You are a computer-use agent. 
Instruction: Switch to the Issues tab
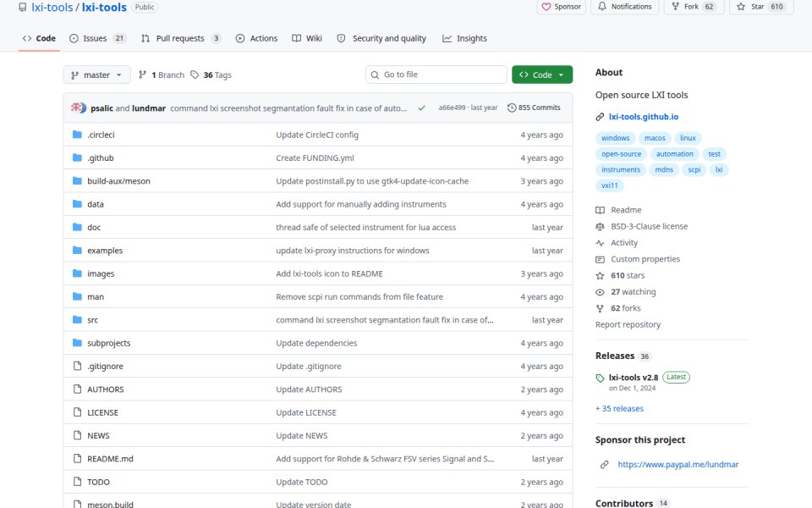click(97, 38)
